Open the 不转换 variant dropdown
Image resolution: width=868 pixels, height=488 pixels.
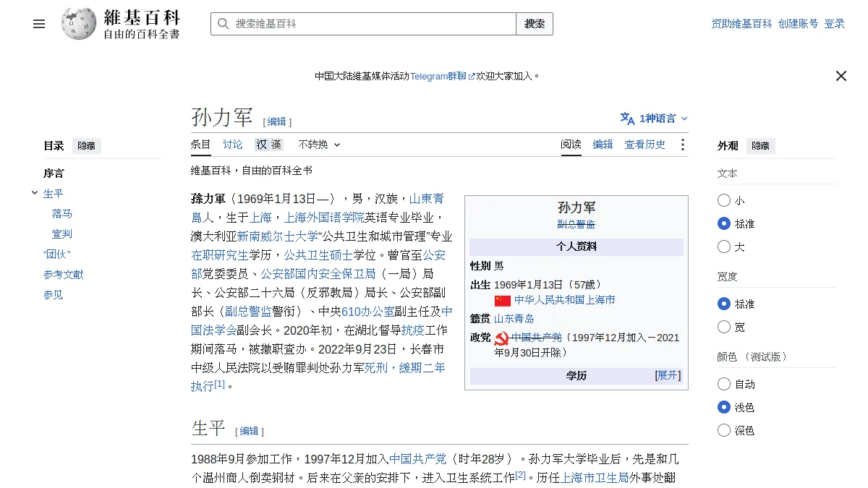[319, 145]
